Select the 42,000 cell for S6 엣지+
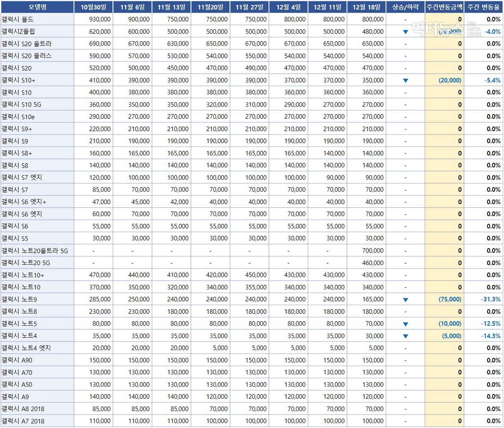Screen dimensions: 504x428 coord(171,202)
